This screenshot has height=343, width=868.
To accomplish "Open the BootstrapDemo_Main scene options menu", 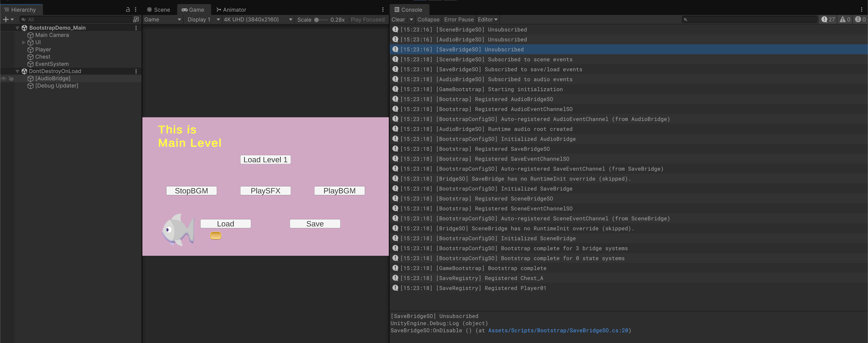I will point(136,28).
